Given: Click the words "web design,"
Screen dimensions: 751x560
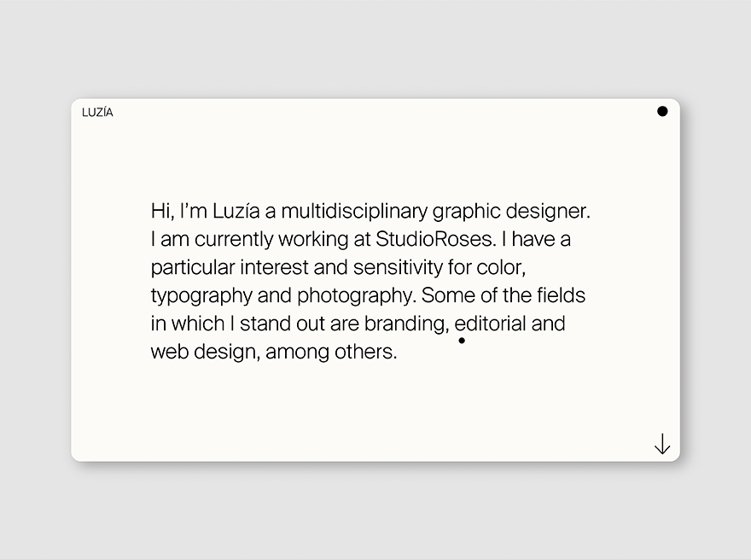Looking at the screenshot, I should coord(206,352).
